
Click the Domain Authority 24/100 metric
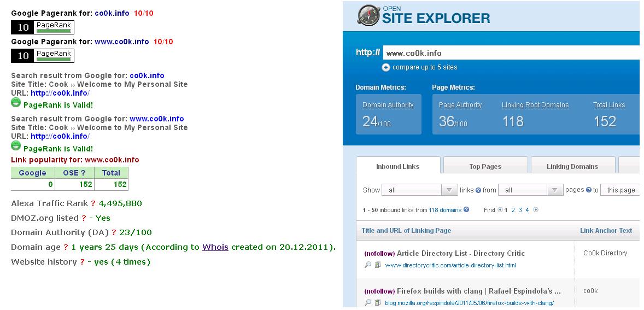pos(389,114)
